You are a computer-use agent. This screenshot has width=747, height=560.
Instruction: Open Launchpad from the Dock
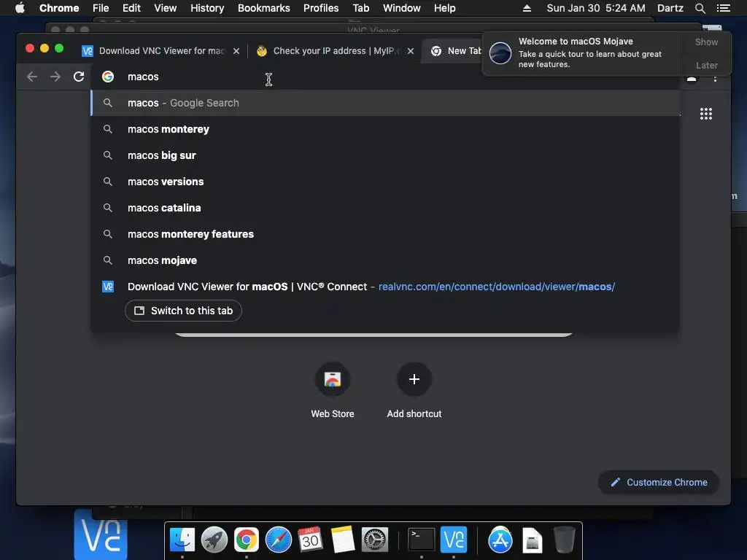[x=214, y=540]
